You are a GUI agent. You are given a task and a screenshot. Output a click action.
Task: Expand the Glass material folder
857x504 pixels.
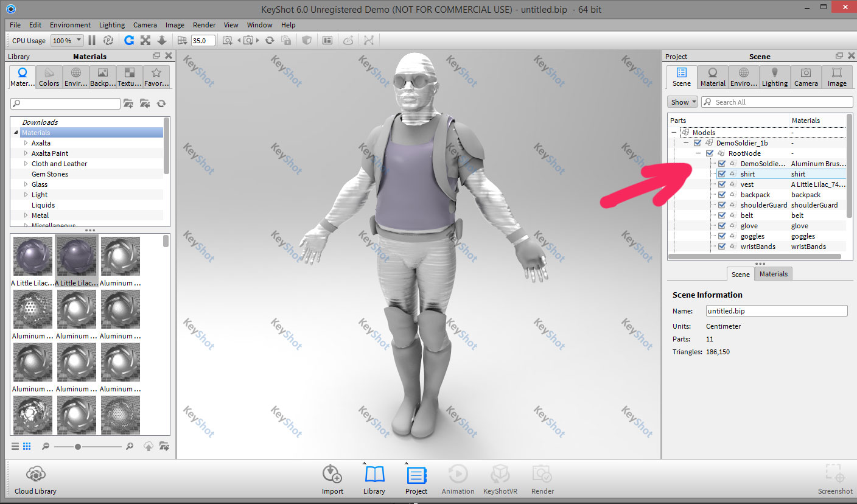tap(26, 184)
